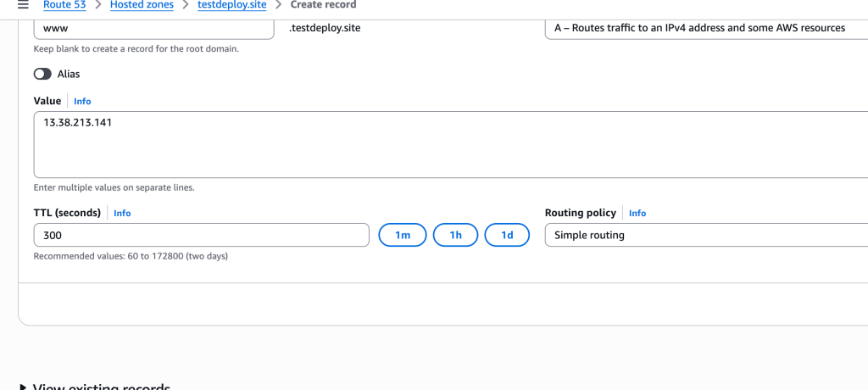Click the TTL seconds input field
Viewport: 868px width, 390px height.
click(x=201, y=235)
